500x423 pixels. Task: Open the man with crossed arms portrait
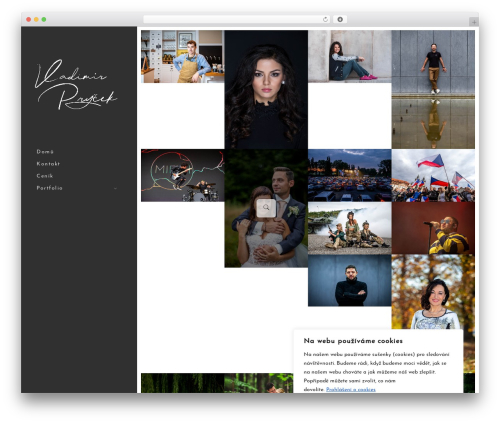point(350,280)
